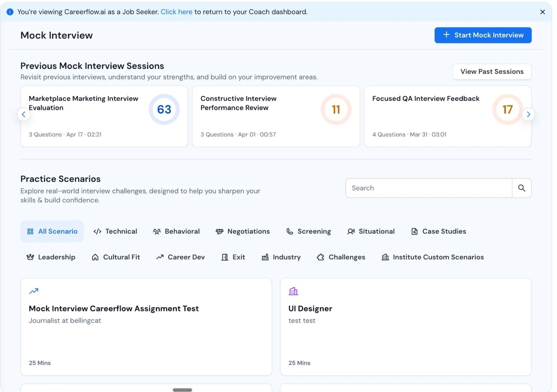Click the magnifier search button
The image size is (557, 392).
tap(522, 188)
